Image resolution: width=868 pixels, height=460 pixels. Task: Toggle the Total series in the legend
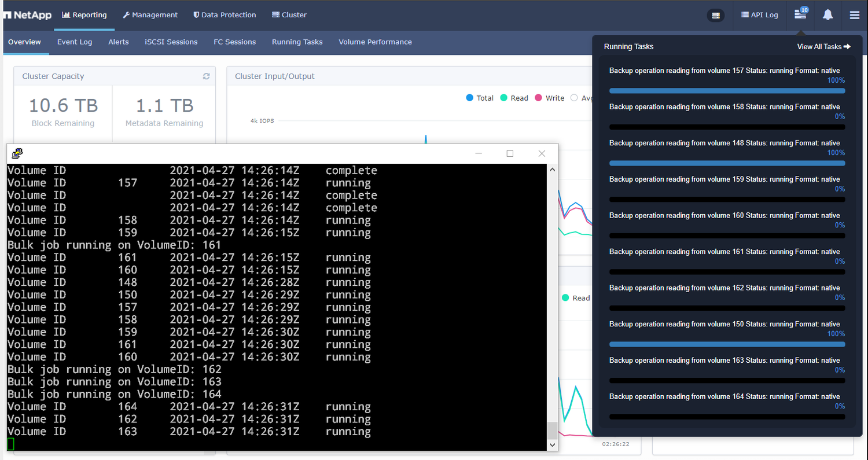click(480, 98)
